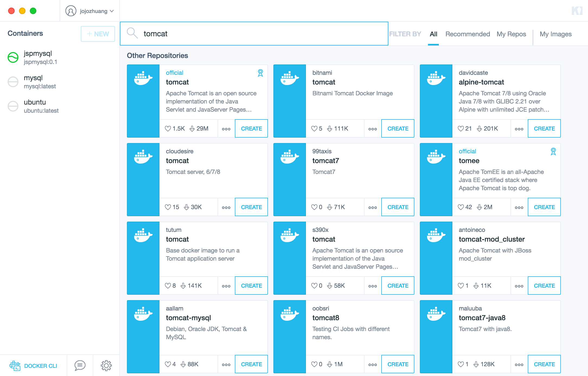Click the official badge icon on tomee
This screenshot has height=376, width=588.
coord(553,151)
